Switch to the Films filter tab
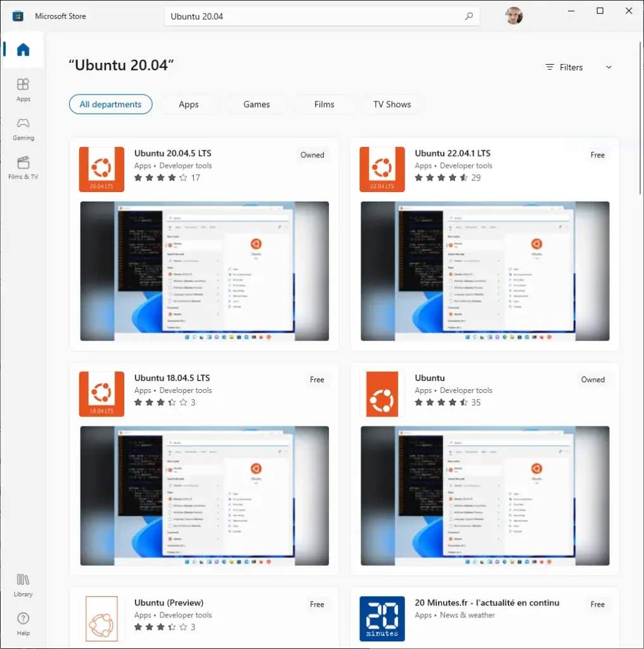 (324, 105)
